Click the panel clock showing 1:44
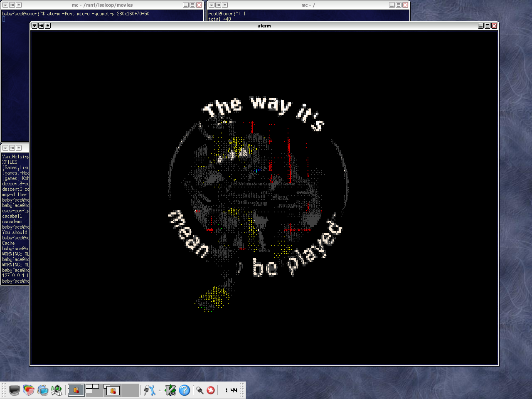This screenshot has height=399, width=532. 231,390
